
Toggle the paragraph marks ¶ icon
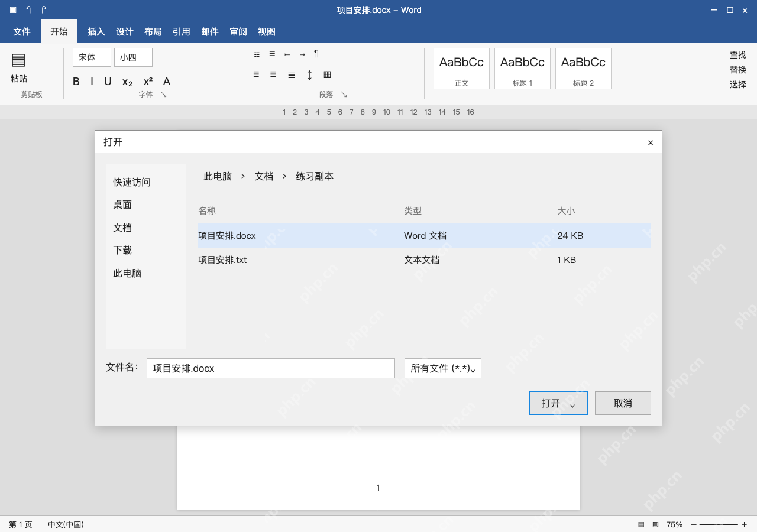tap(316, 54)
